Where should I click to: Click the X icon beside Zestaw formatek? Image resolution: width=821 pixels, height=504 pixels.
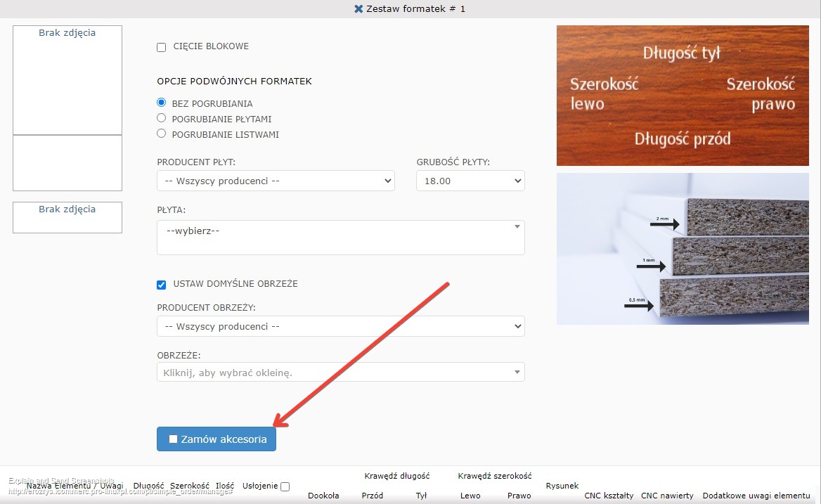pos(359,9)
